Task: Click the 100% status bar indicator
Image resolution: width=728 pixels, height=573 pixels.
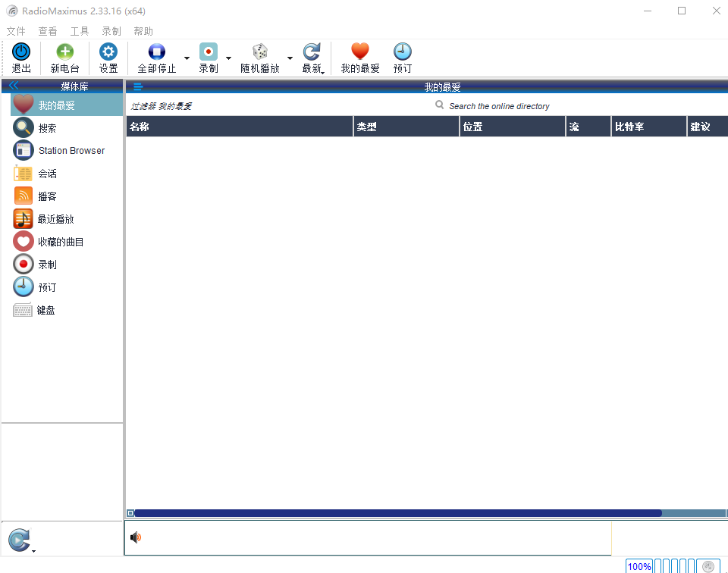Action: [639, 566]
